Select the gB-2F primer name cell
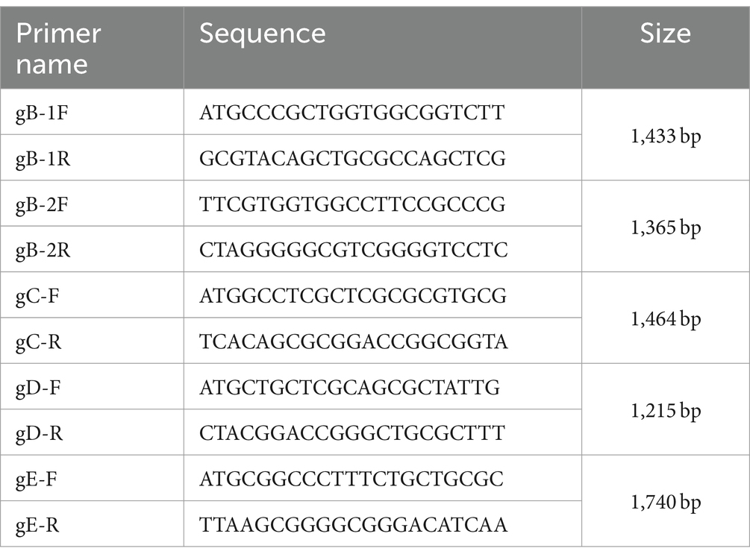 (x=92, y=204)
